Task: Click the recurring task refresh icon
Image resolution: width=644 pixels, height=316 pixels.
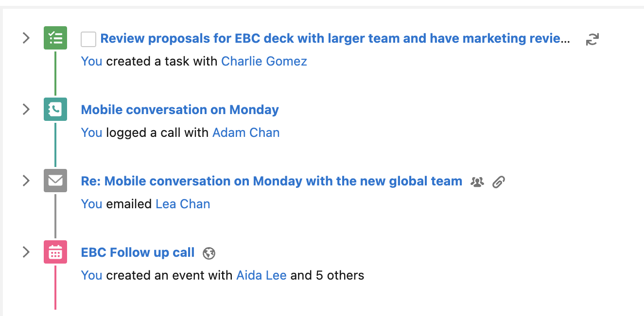Action: pyautogui.click(x=592, y=39)
